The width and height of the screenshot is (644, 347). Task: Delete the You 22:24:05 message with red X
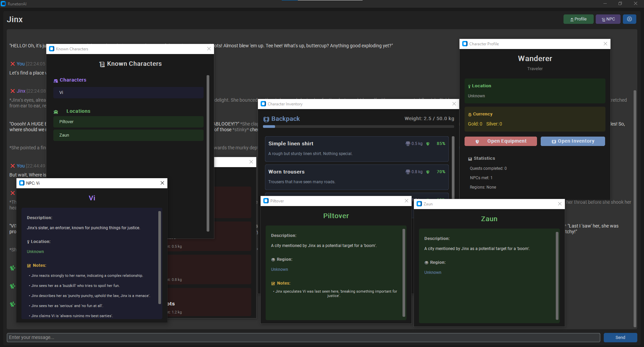tap(13, 64)
